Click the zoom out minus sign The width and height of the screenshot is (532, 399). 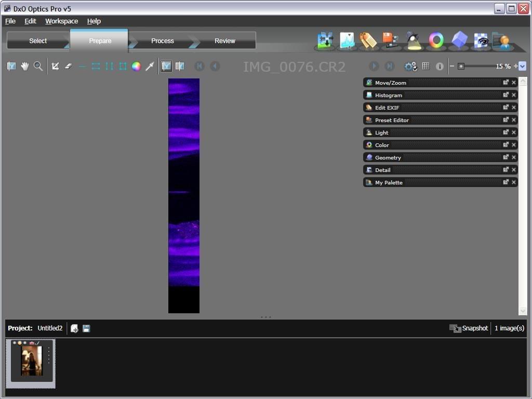452,66
